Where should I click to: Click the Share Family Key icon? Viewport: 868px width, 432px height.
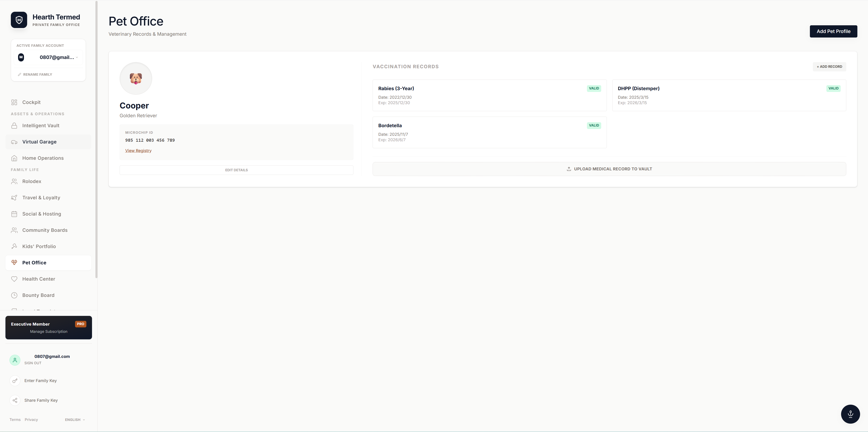click(x=15, y=400)
